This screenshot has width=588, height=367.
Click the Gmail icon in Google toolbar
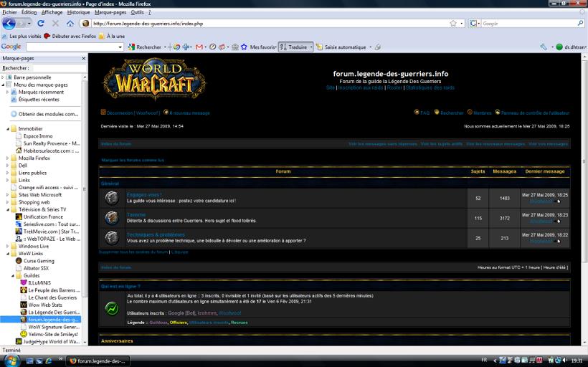click(x=199, y=47)
